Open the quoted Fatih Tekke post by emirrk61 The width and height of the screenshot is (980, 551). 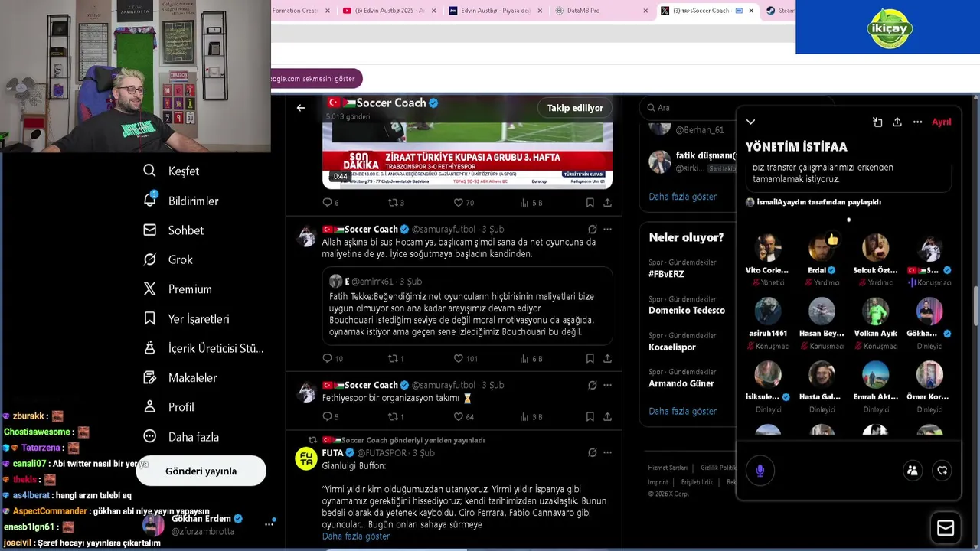tap(467, 306)
